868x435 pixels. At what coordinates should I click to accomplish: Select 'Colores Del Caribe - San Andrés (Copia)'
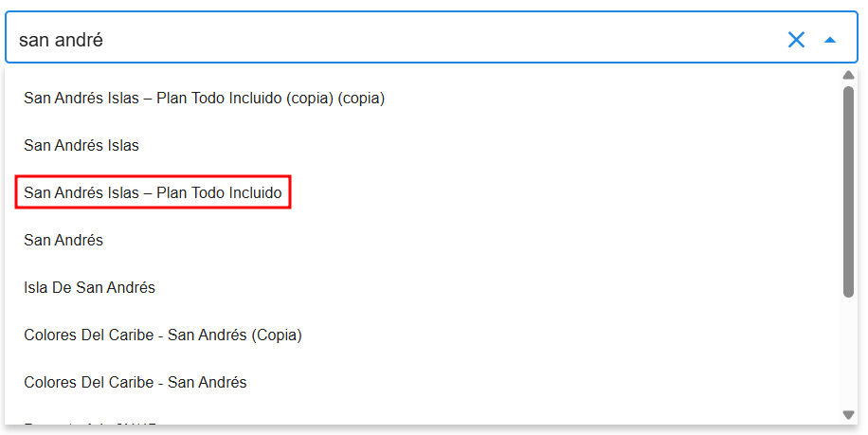163,335
